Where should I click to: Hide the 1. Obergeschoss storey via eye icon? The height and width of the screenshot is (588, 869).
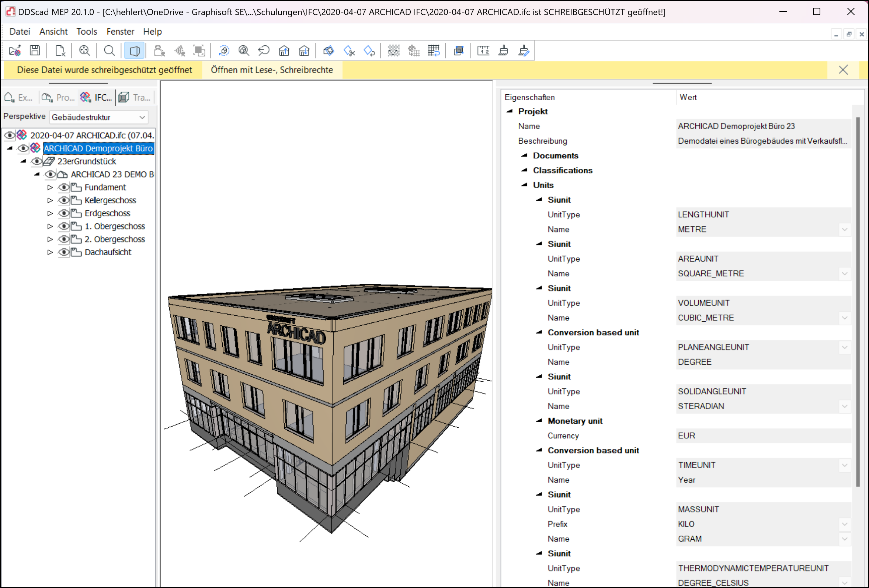click(64, 226)
